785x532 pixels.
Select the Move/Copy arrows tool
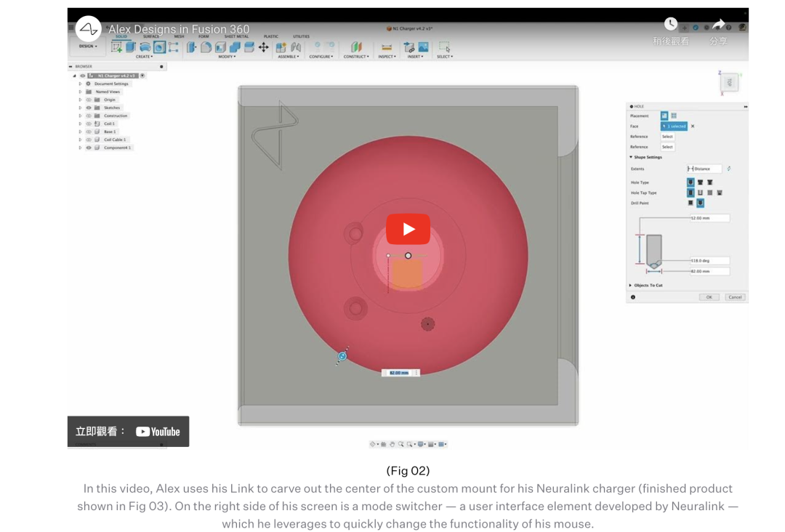[263, 47]
